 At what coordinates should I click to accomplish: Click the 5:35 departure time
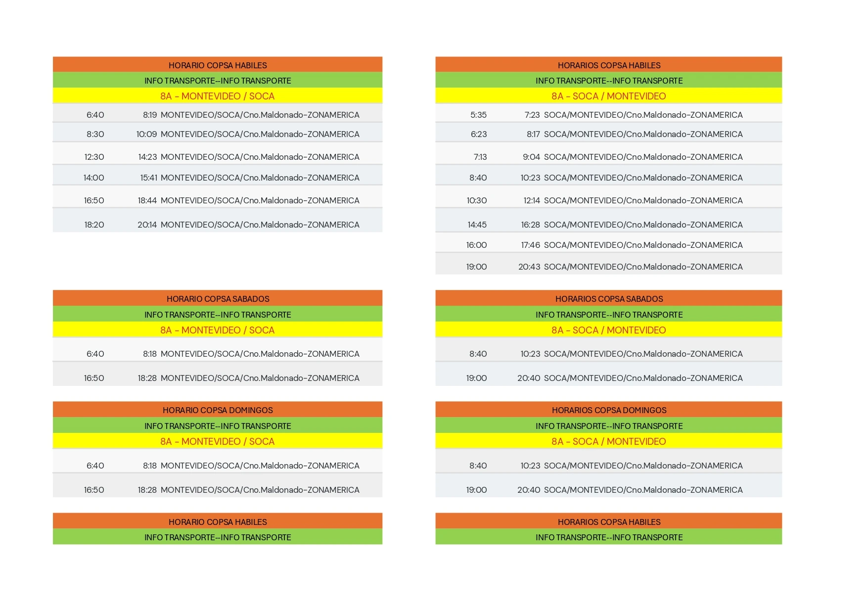478,115
